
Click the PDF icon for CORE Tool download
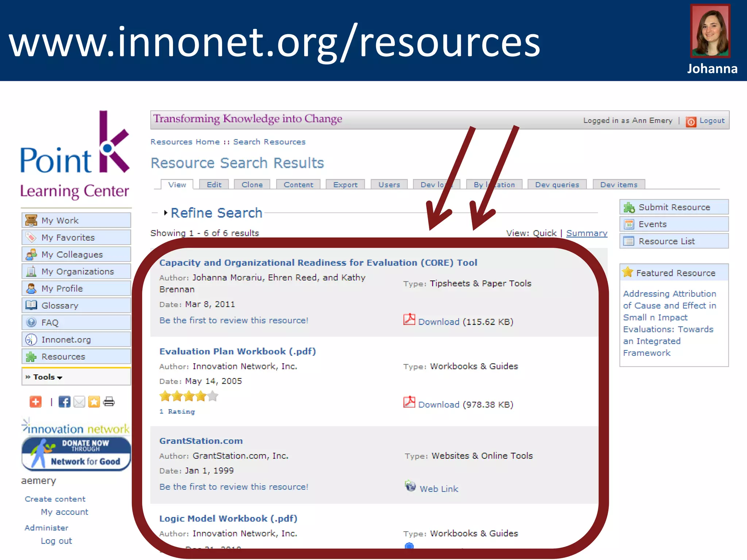[409, 319]
